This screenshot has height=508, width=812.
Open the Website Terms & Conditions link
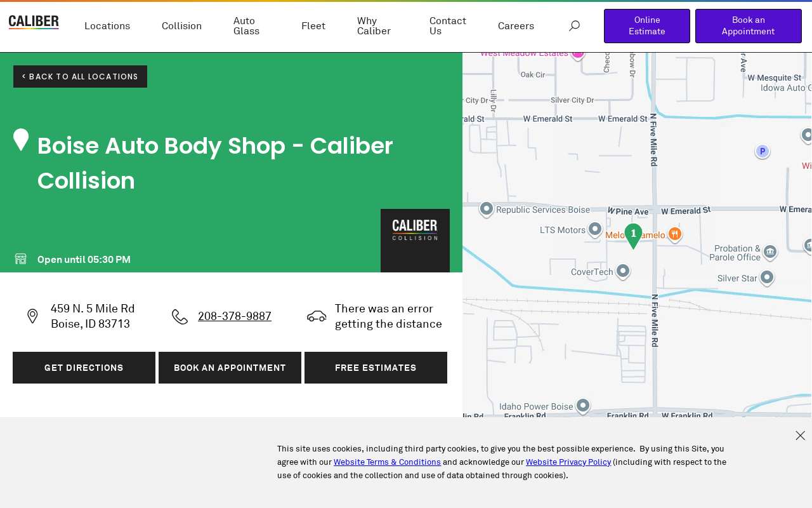[x=387, y=462]
